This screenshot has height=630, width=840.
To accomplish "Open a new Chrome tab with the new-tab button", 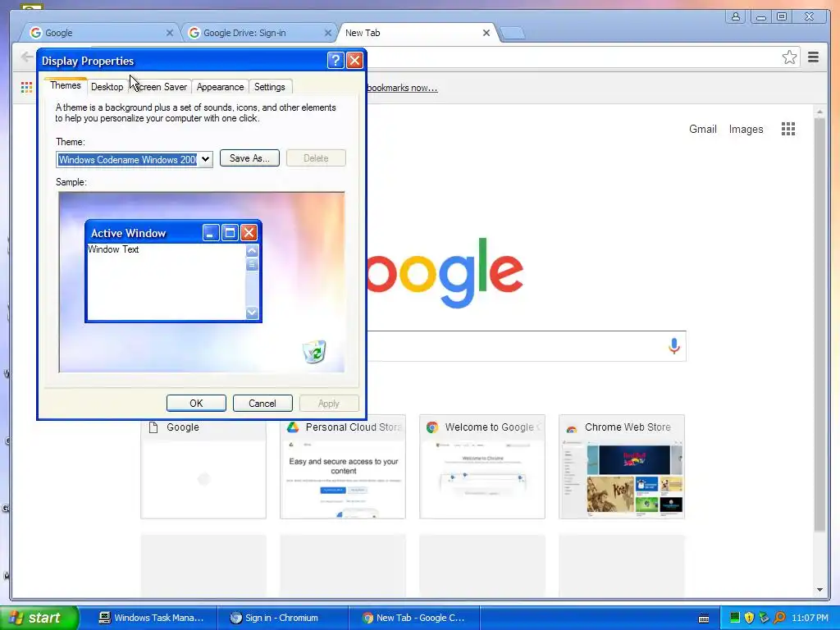I will 514,33.
